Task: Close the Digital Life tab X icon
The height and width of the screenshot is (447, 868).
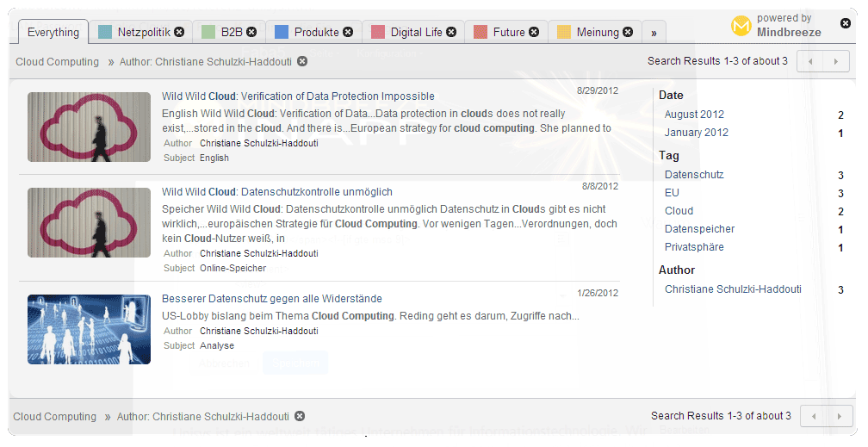Action: [x=451, y=32]
